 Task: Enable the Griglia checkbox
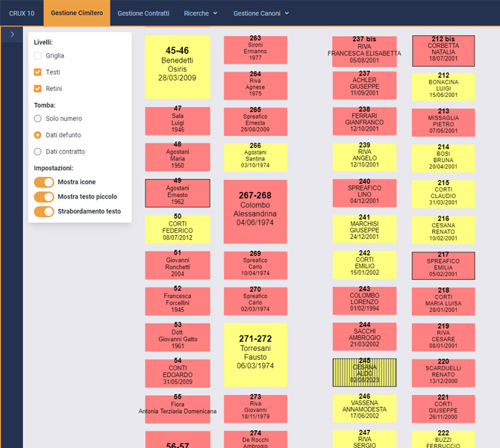coord(37,55)
